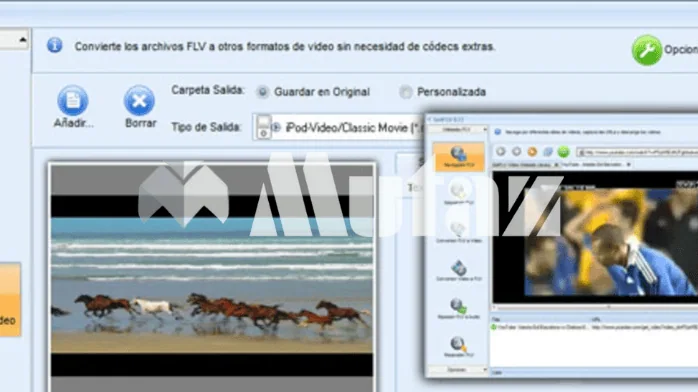Image resolution: width=698 pixels, height=392 pixels.
Task: Click the browser forward button in small window
Action: 516,152
